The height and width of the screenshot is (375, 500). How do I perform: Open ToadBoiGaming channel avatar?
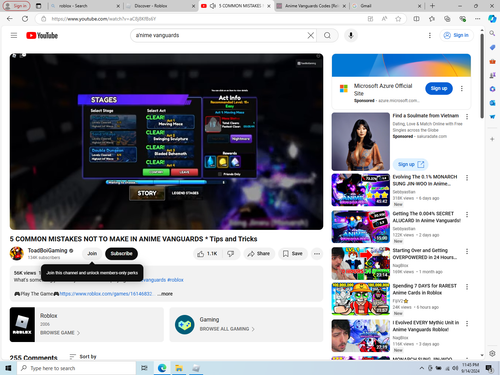coord(16,254)
